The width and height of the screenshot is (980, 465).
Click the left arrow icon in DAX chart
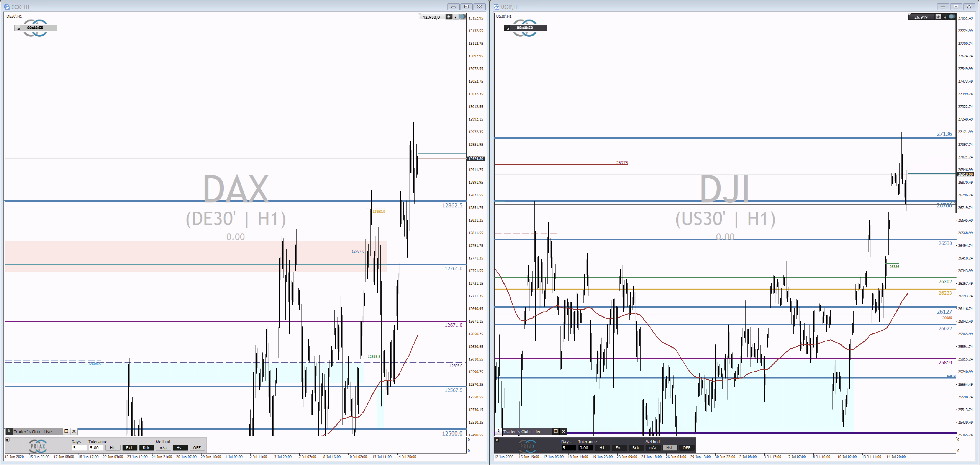click(455, 17)
